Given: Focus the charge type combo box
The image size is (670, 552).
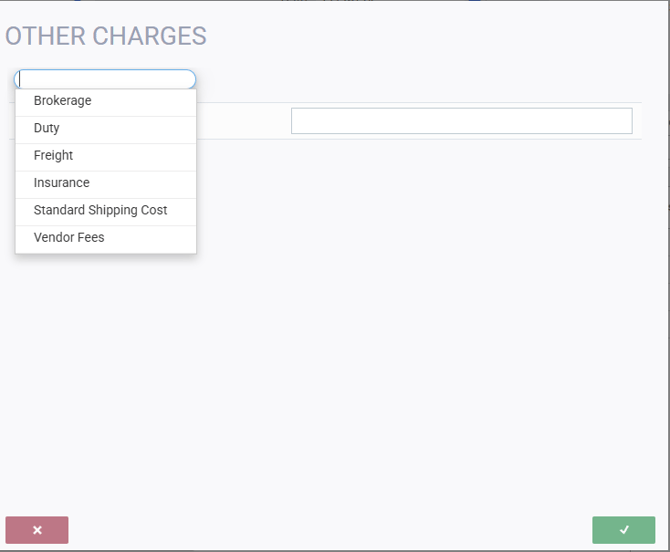Looking at the screenshot, I should (105, 79).
